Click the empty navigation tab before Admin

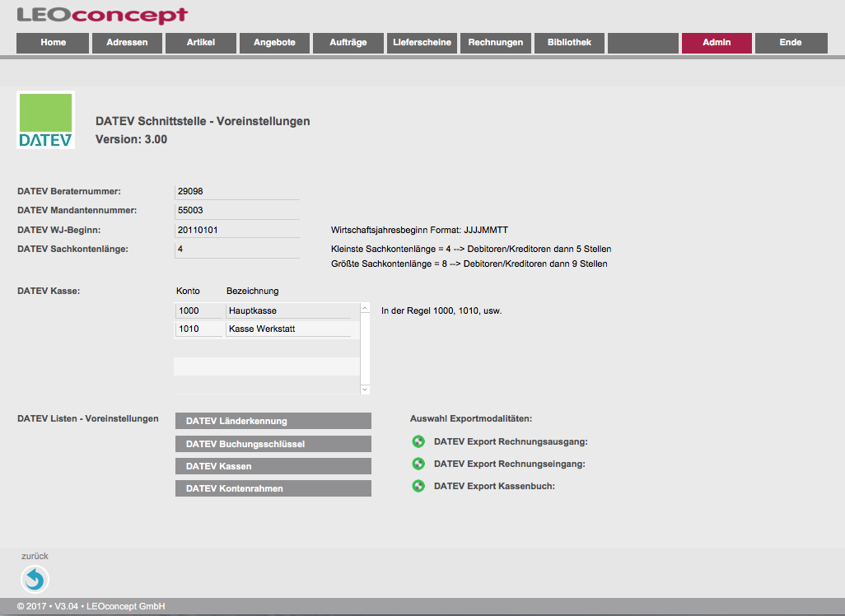coord(643,43)
